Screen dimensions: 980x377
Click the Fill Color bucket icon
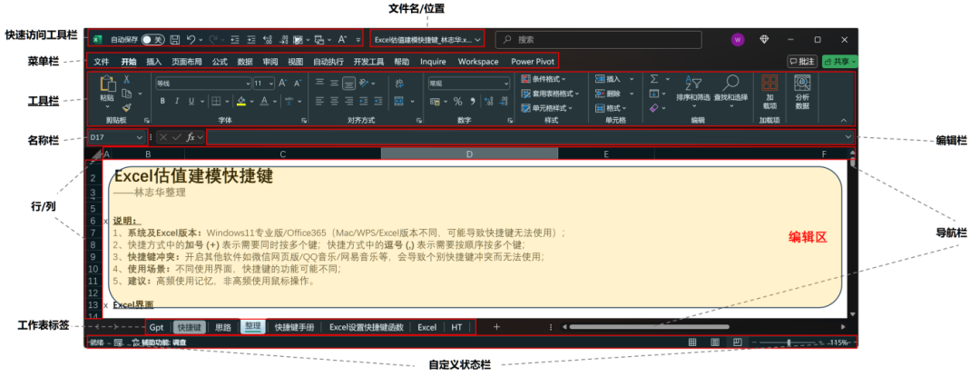[x=241, y=101]
